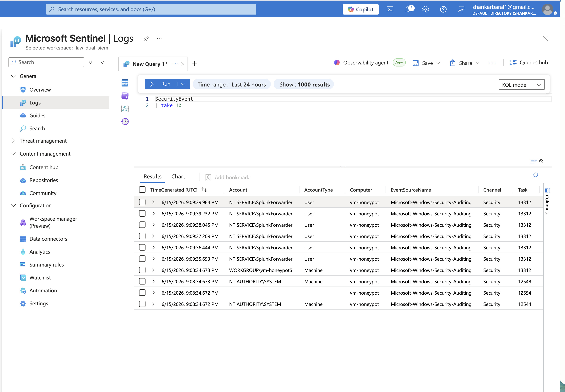Collapse the Configuration group
The image size is (565, 392).
[x=13, y=205]
